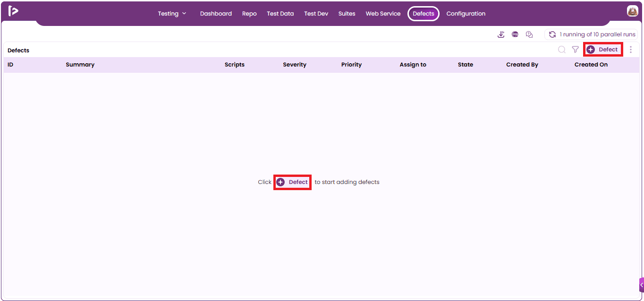Expand the Testing dropdown

coord(172,14)
